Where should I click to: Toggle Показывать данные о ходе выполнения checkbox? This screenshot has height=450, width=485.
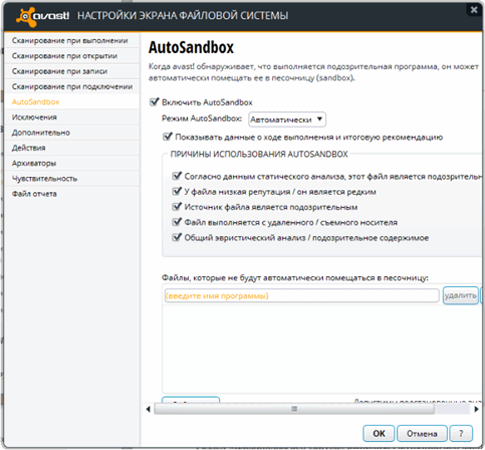(167, 137)
